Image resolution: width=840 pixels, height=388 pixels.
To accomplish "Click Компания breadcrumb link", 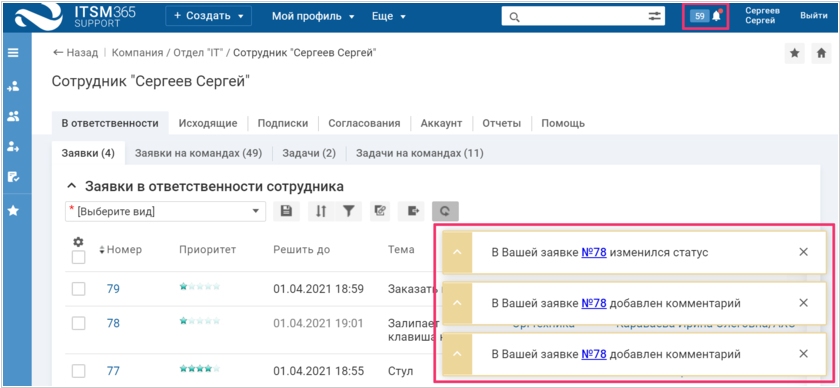I will click(x=137, y=53).
